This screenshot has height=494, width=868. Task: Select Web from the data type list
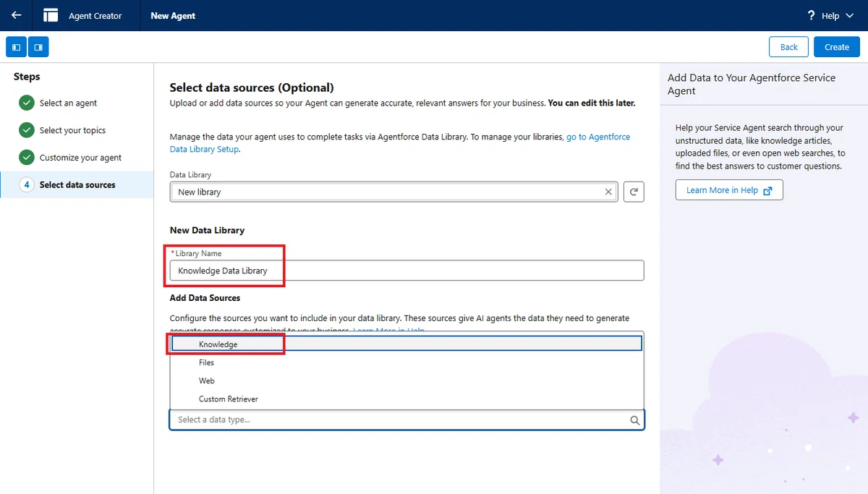[x=407, y=380]
